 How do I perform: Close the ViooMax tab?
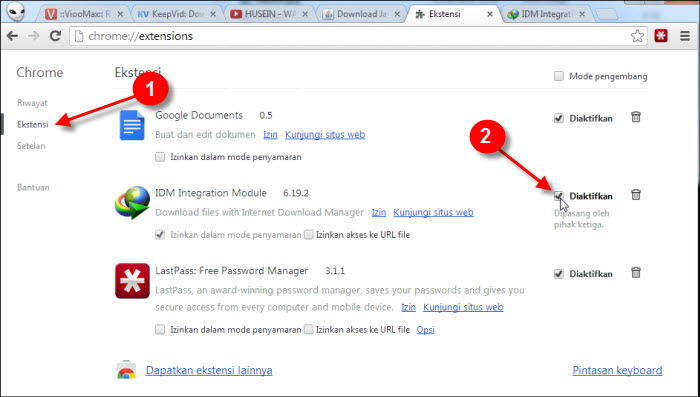(120, 14)
